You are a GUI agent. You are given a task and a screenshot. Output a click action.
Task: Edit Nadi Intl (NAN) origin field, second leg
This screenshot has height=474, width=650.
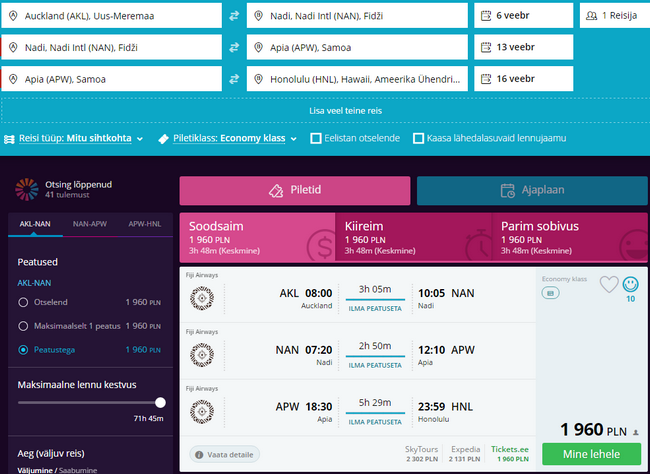[112, 47]
